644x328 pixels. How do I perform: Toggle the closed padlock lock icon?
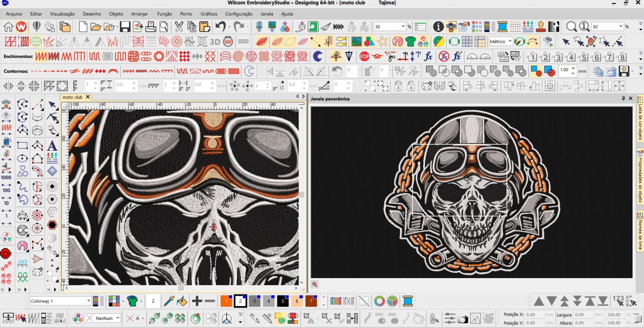tap(398, 86)
